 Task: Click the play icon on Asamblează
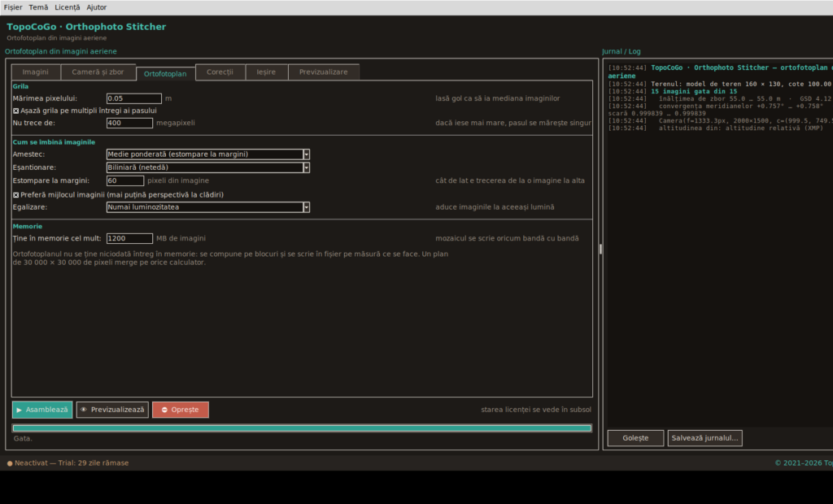[x=20, y=410]
